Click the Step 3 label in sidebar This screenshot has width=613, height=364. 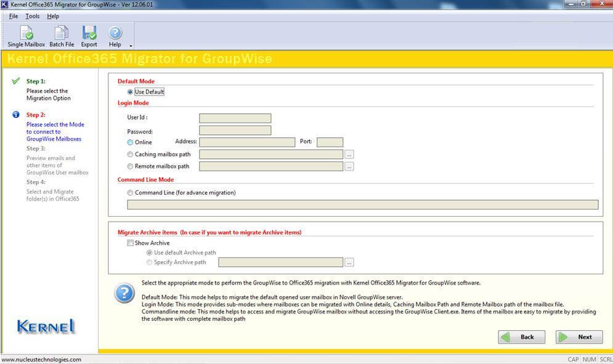pyautogui.click(x=36, y=148)
